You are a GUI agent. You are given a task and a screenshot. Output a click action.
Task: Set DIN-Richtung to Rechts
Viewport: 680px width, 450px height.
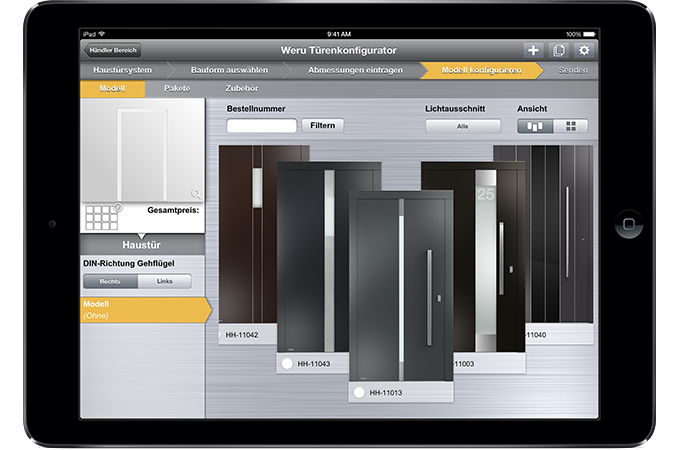[x=110, y=281]
